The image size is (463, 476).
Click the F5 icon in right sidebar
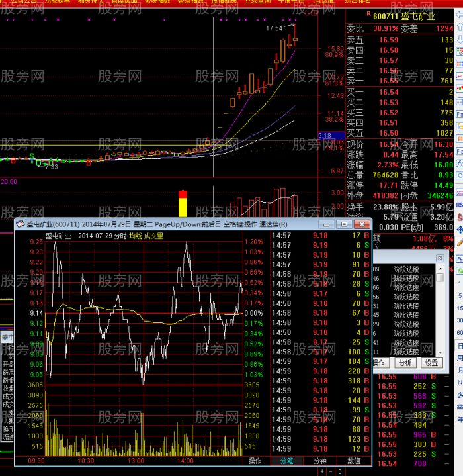(460, 259)
